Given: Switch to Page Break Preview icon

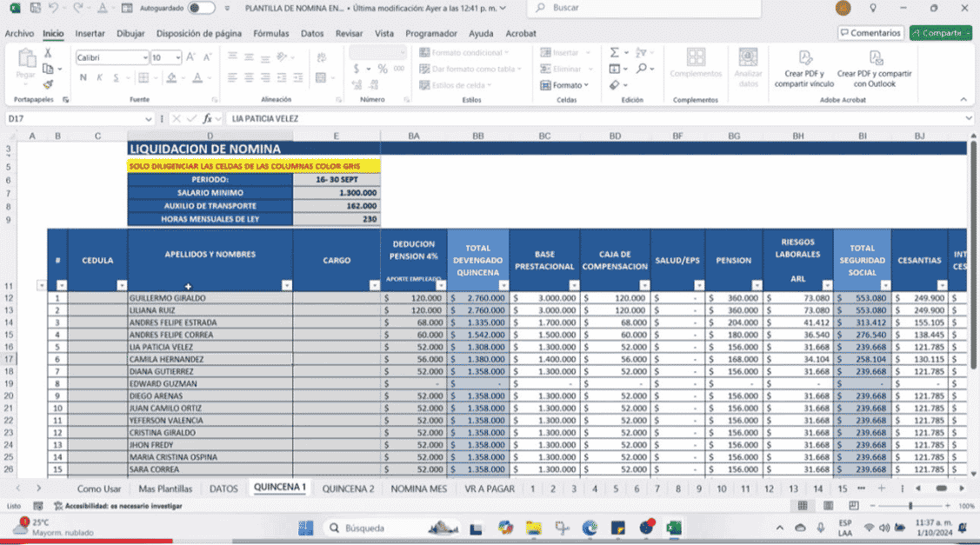Looking at the screenshot, I should [x=853, y=506].
